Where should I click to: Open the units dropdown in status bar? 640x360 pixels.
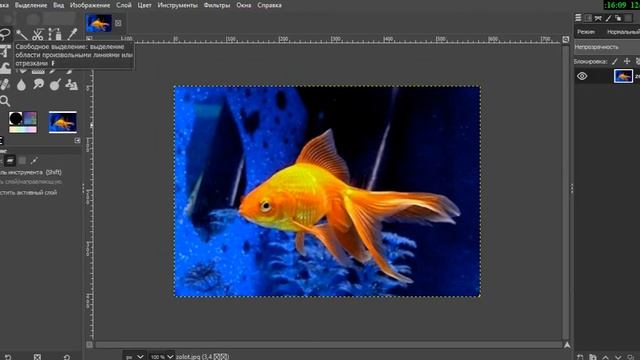(x=134, y=357)
